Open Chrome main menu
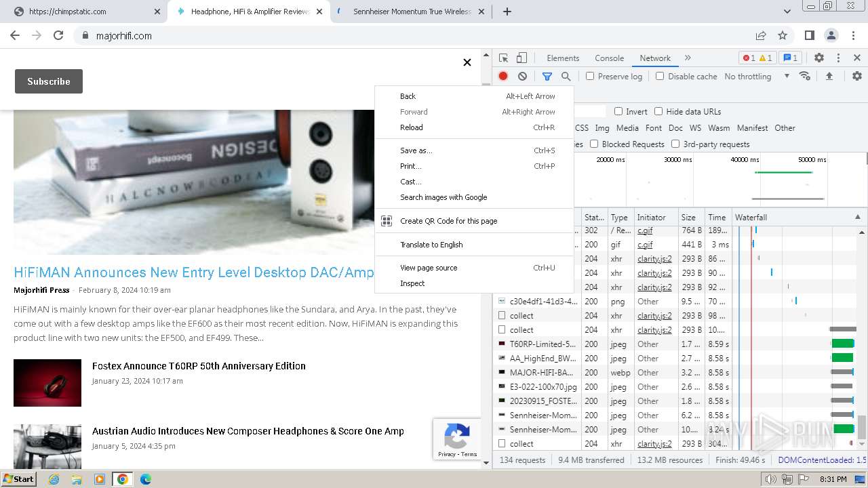Viewport: 868px width, 488px height. 853,35
